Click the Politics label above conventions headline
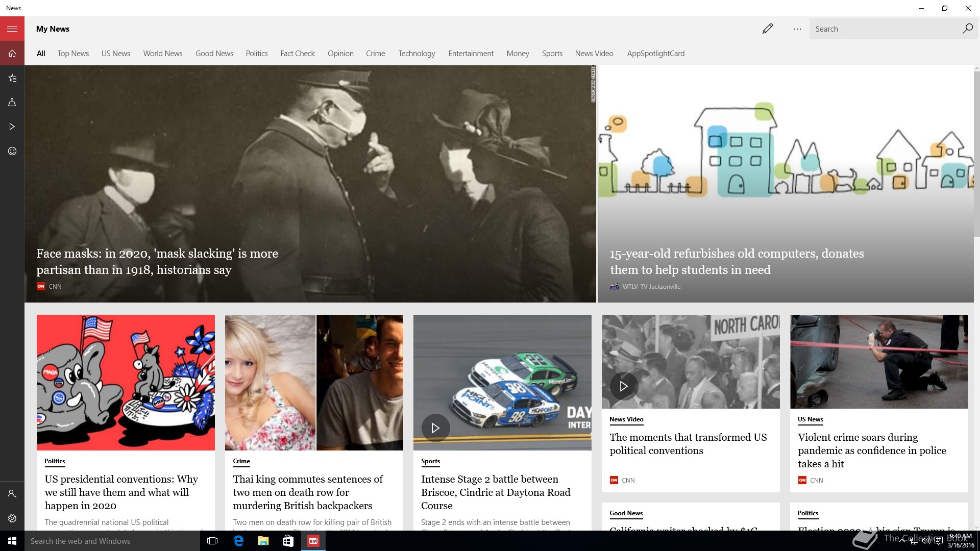The image size is (980, 551). [x=55, y=461]
